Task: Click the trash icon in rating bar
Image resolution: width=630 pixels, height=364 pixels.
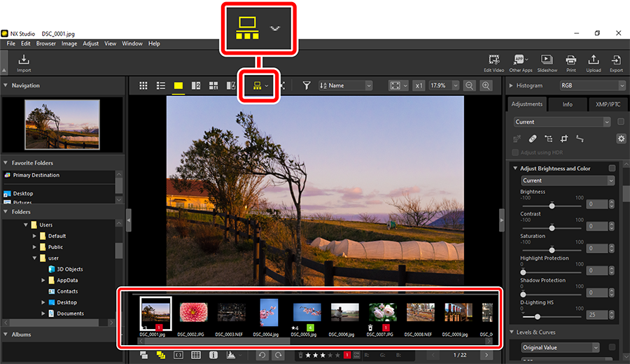Action: coord(300,355)
